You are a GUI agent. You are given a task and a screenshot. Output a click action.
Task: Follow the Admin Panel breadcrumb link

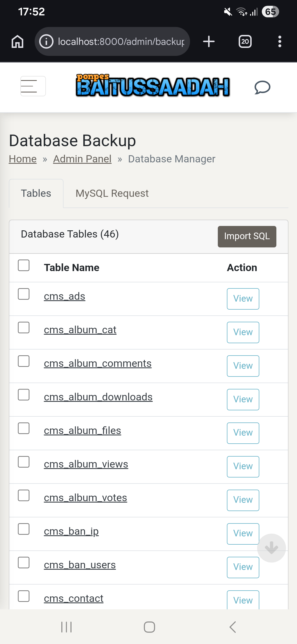(82, 159)
